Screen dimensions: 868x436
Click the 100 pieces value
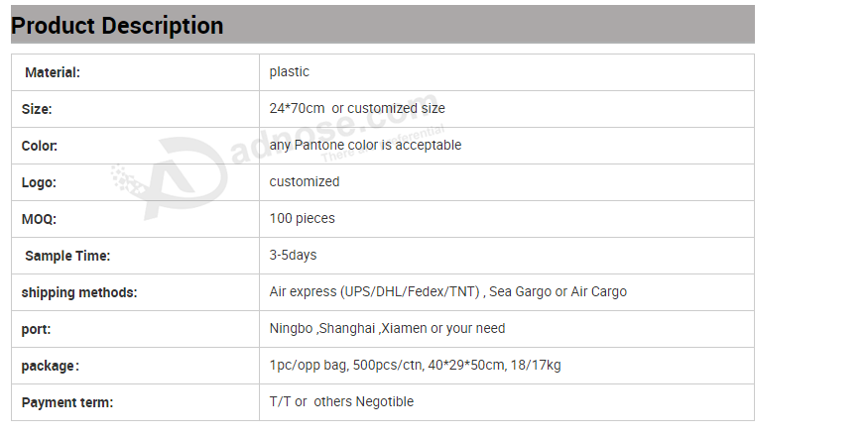pos(303,219)
